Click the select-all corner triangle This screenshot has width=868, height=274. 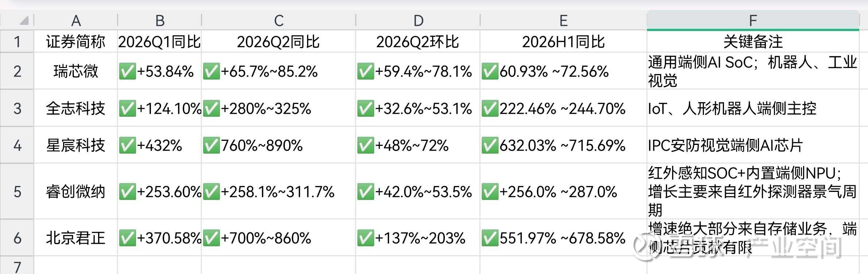24,20
